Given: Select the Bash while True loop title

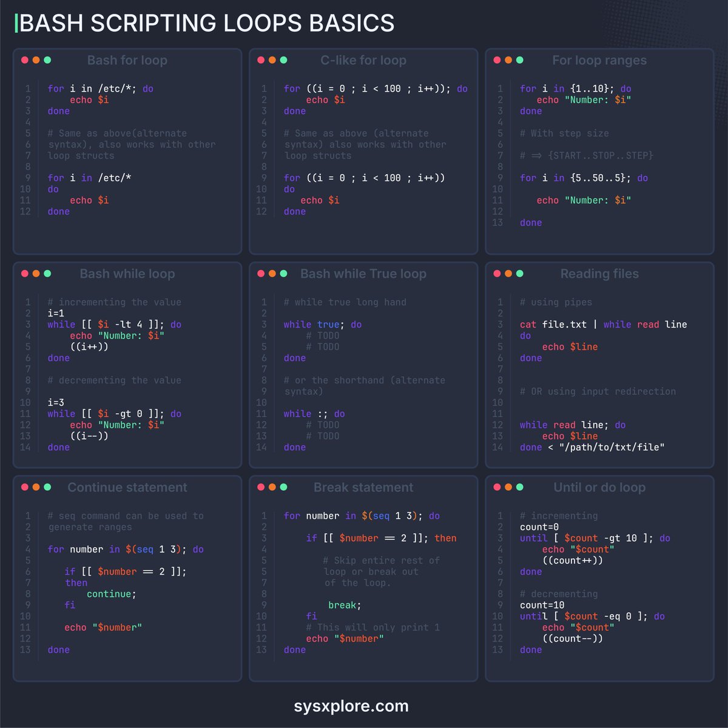Looking at the screenshot, I should [363, 274].
